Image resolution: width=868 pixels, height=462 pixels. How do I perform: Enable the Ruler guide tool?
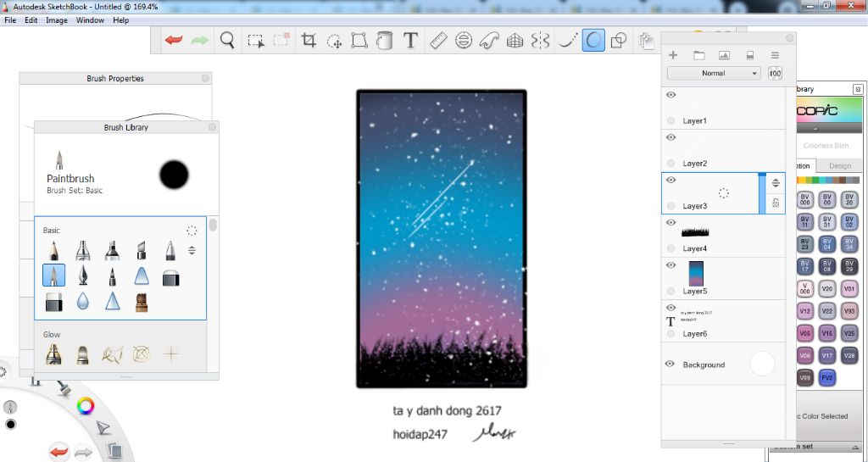click(x=438, y=41)
